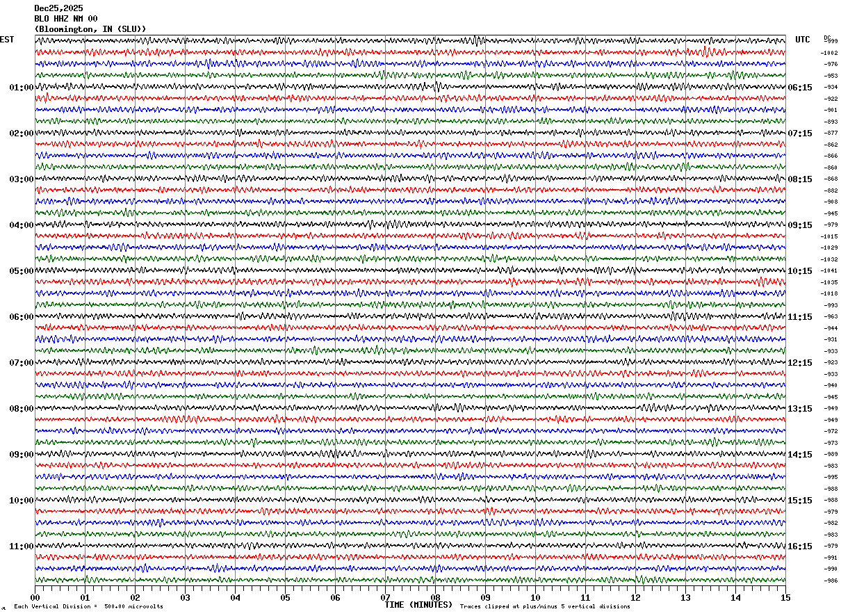Click the DC offset value "-934"

click(x=831, y=87)
